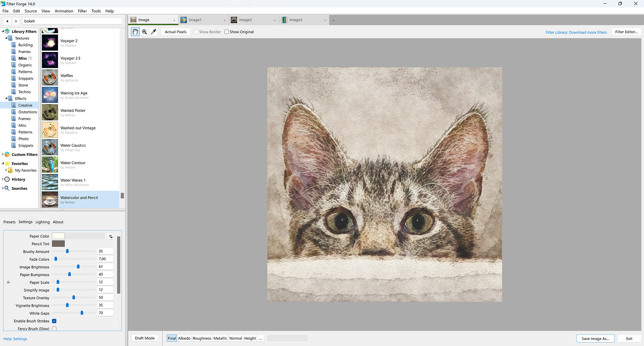
Task: Add a new image tab with plus
Action: 333,20
